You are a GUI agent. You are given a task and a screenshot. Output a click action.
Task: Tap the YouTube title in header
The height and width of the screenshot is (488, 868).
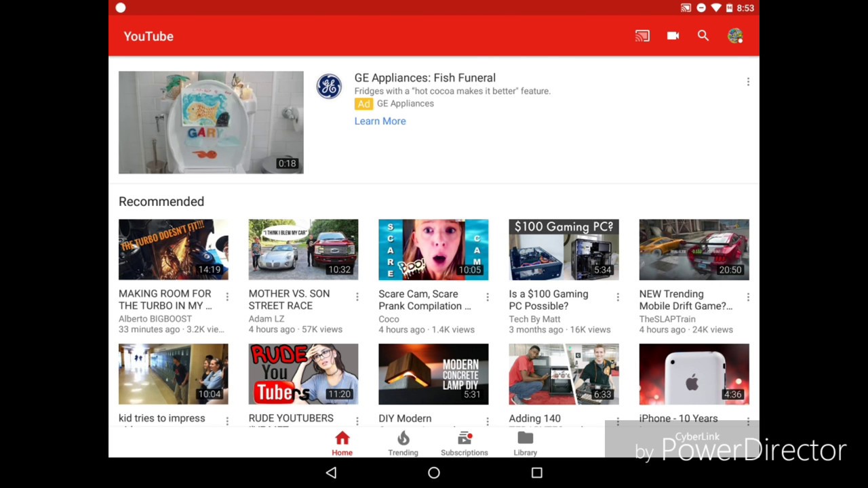149,36
